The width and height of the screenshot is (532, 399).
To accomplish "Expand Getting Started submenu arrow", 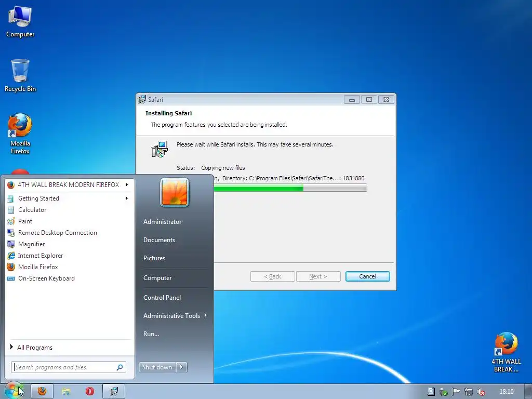I will pyautogui.click(x=127, y=198).
